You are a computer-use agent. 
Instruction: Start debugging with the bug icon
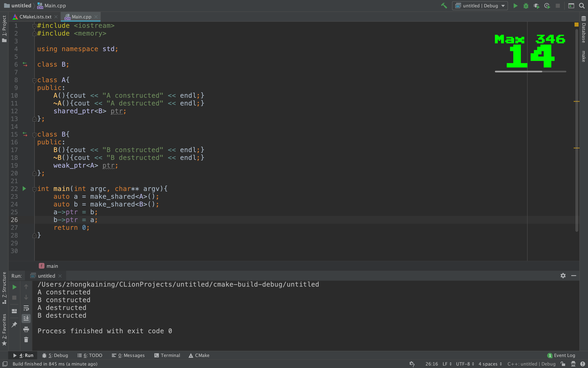pos(526,6)
